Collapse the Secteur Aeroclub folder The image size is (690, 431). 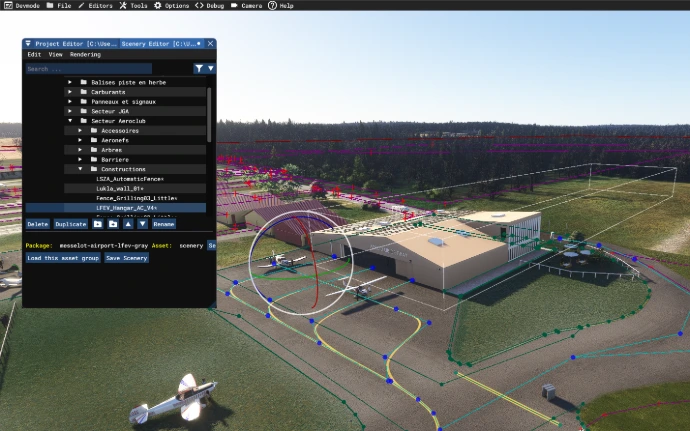[70, 121]
